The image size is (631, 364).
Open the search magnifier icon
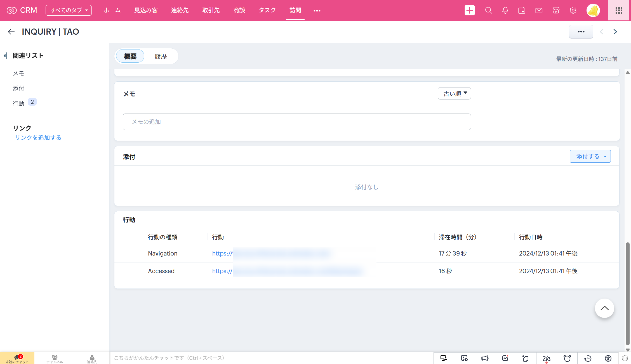[x=488, y=10]
